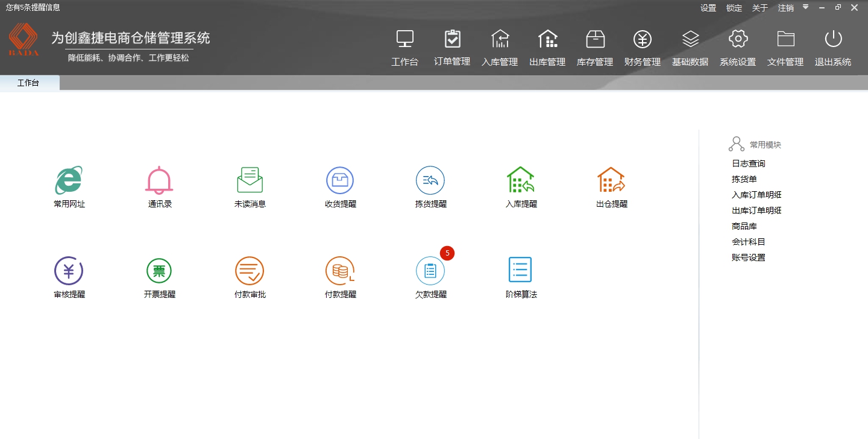Image resolution: width=868 pixels, height=439 pixels.
Task: Open 日志查询 from common modules
Action: click(x=748, y=163)
